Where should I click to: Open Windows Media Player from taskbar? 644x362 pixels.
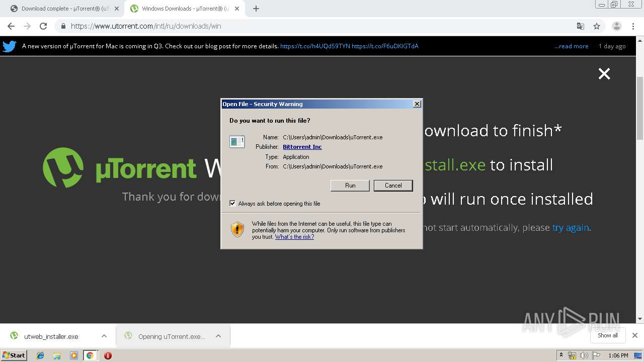[x=73, y=355]
